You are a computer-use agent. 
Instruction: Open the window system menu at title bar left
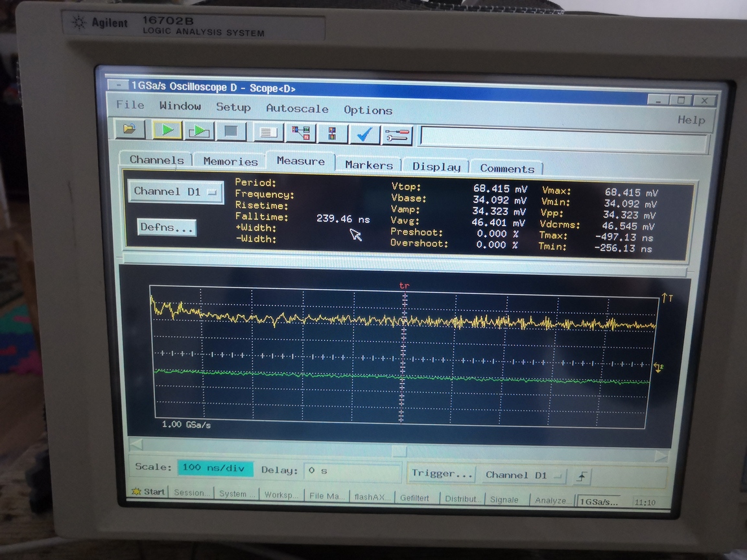click(x=117, y=85)
